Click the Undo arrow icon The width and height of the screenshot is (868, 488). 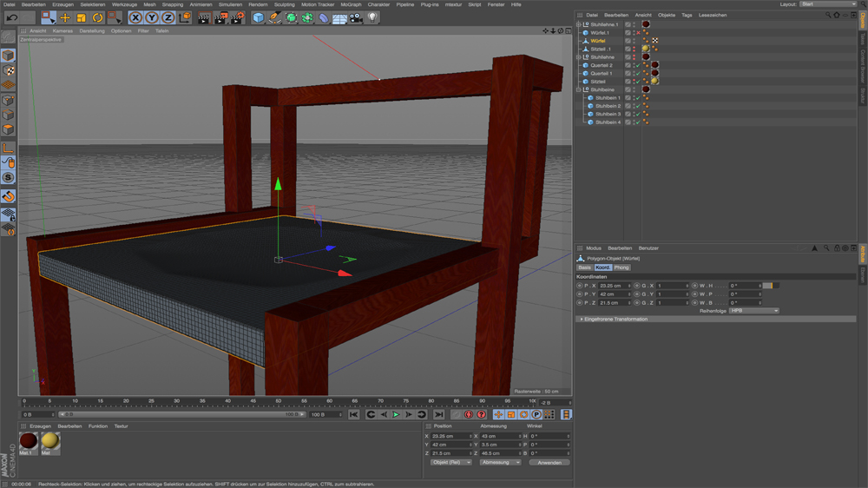pyautogui.click(x=12, y=17)
